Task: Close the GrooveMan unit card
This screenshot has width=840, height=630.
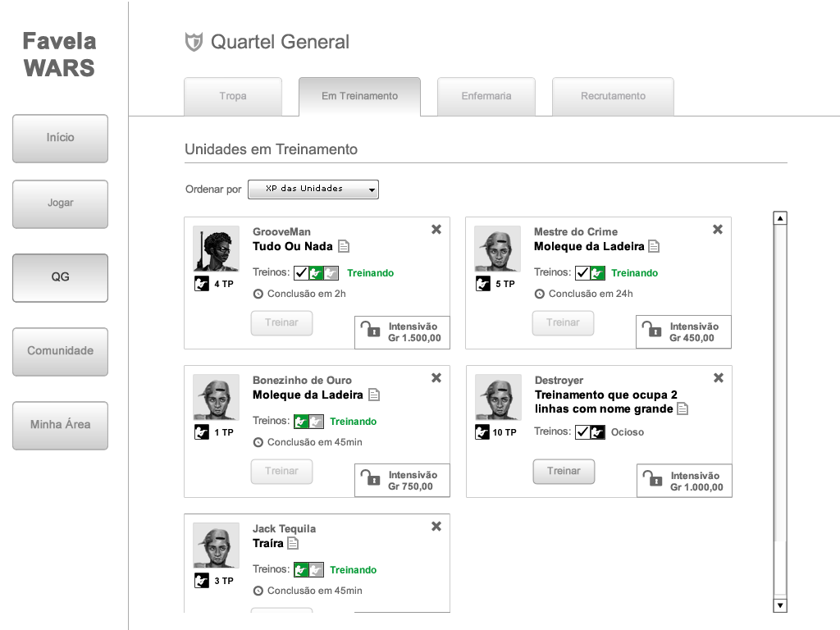Action: click(x=436, y=230)
